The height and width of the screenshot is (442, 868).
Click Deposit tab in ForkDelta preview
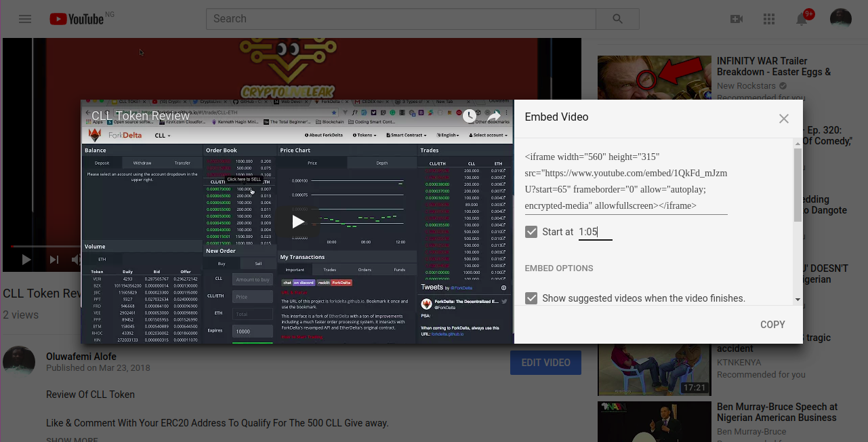click(102, 163)
